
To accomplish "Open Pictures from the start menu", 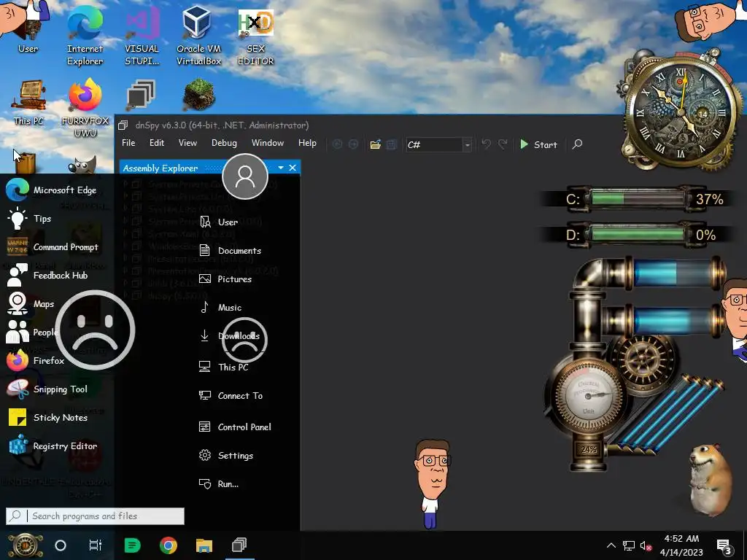I will coord(225,279).
